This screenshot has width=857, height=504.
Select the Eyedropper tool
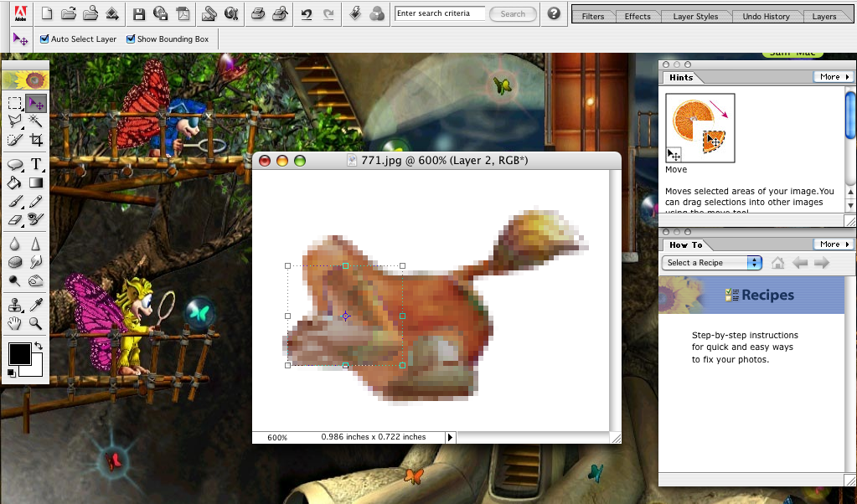click(36, 305)
